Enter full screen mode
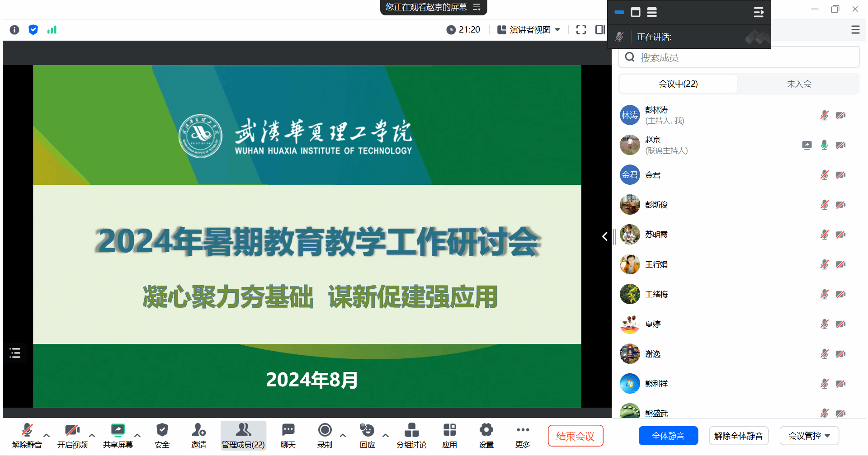868x456 pixels. [581, 30]
